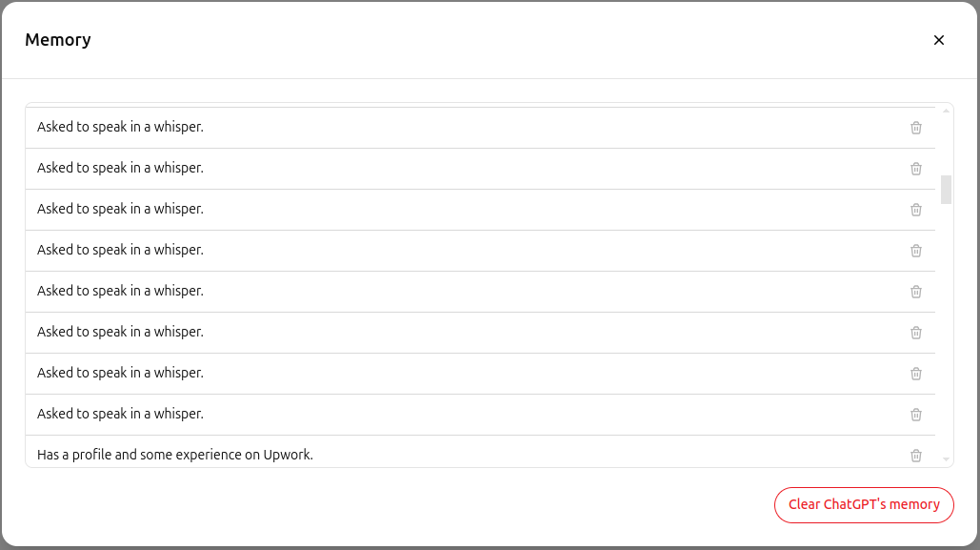980x550 pixels.
Task: Delete the sixth whisper memory entry
Action: point(915,332)
